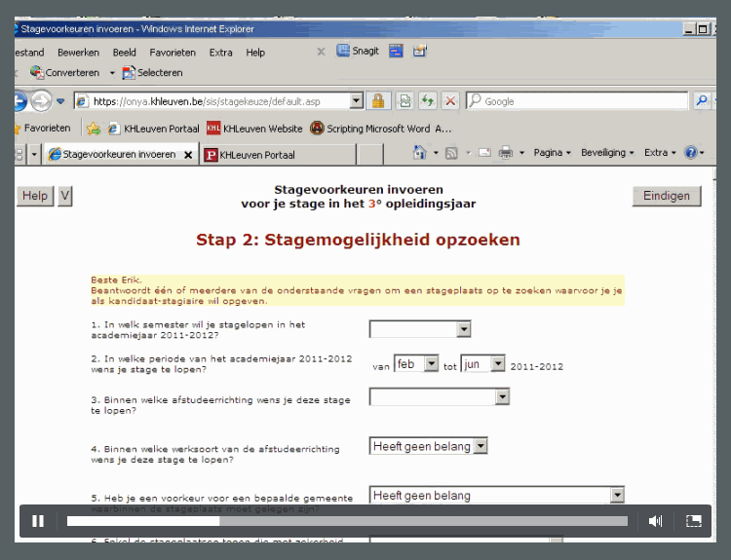Click the home icon dropdown arrow
Viewport: 731px width, 560px height.
pos(436,153)
